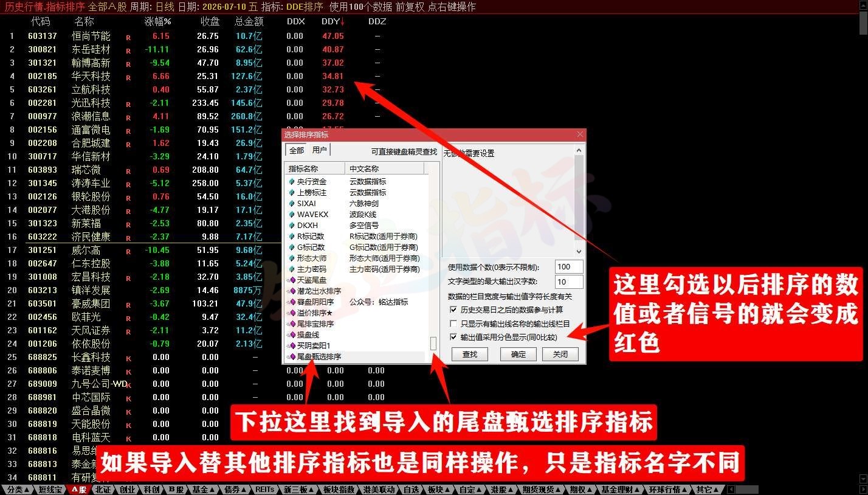
Task: Click the indicator list vertical scrollbar thumb
Action: (433, 344)
